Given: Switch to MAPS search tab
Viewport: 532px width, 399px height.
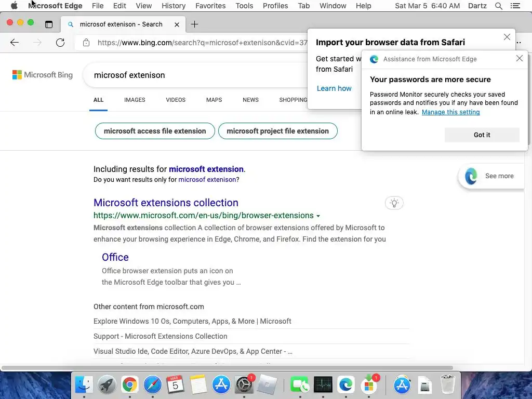Looking at the screenshot, I should click(214, 100).
